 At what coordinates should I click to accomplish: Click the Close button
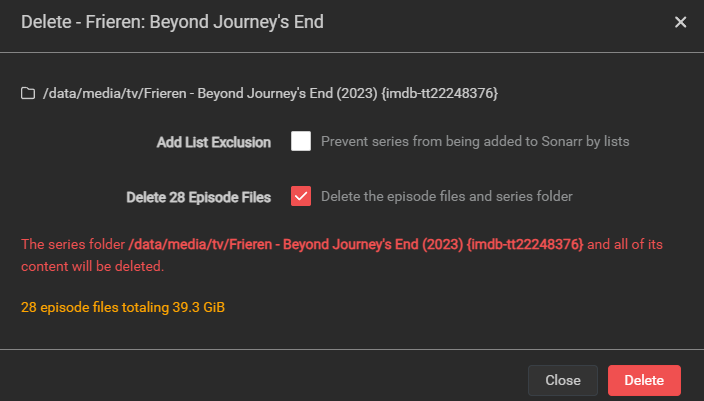tap(563, 380)
